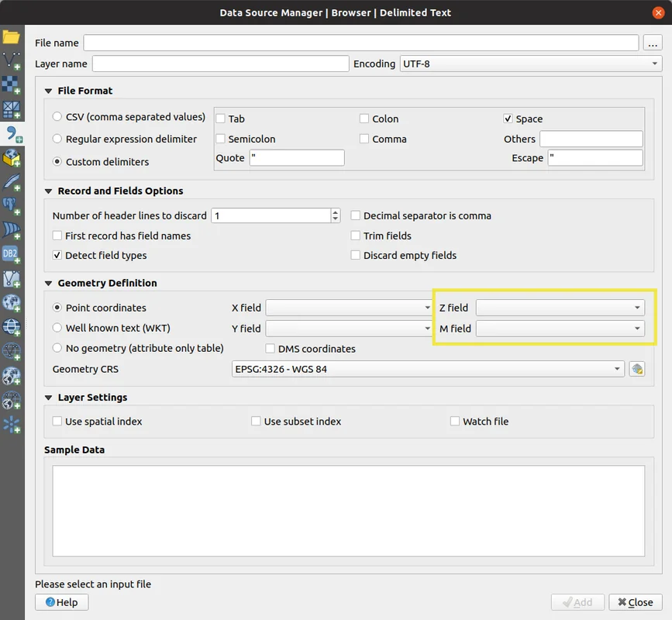Select the CSV comma separated values option
672x620 pixels.
(x=57, y=117)
